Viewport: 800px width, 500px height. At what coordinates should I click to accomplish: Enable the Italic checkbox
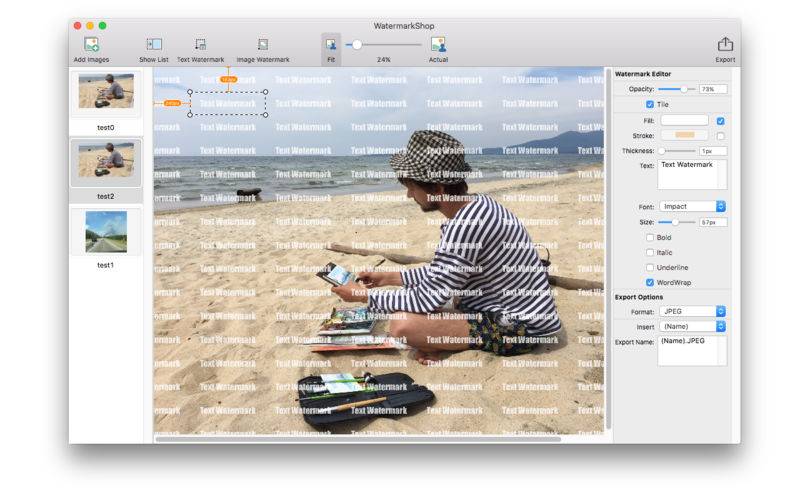(x=649, y=252)
